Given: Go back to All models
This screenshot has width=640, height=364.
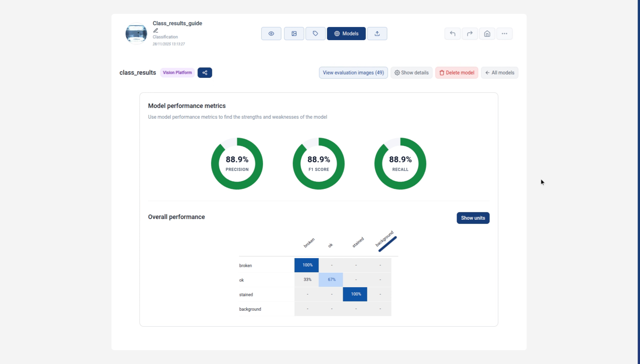Looking at the screenshot, I should point(499,73).
